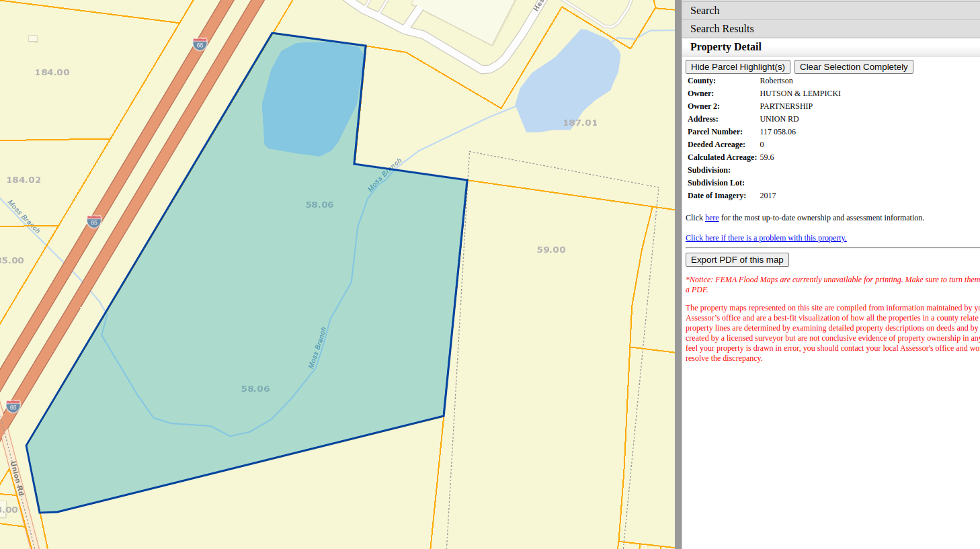Click the Moss Branch label west of interstate
The height and width of the screenshot is (549, 980).
[x=24, y=216]
